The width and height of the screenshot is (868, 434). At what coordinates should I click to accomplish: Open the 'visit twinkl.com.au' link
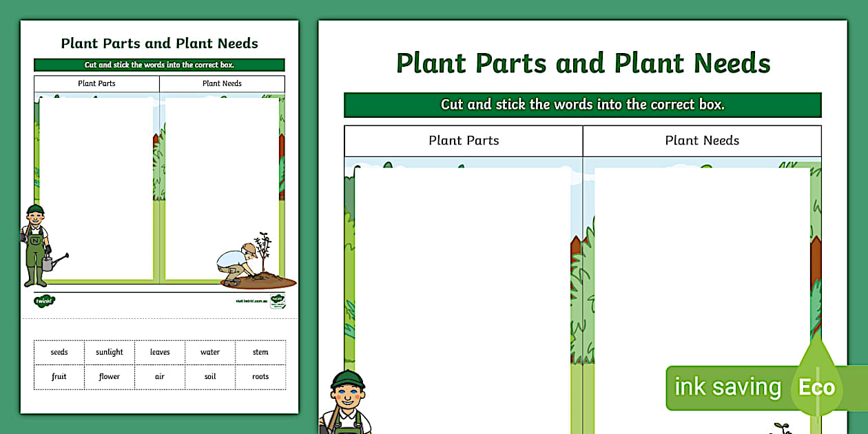point(251,302)
